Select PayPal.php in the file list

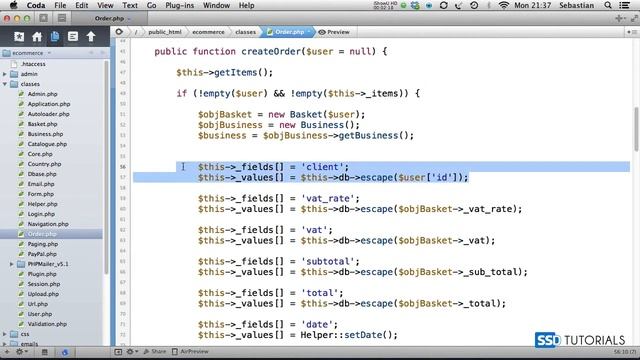coord(42,254)
